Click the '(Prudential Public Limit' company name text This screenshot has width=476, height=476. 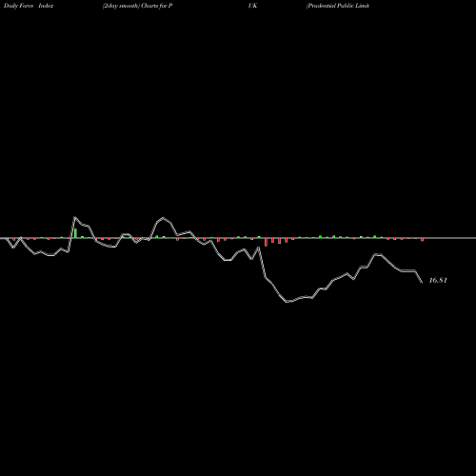pyautogui.click(x=338, y=6)
